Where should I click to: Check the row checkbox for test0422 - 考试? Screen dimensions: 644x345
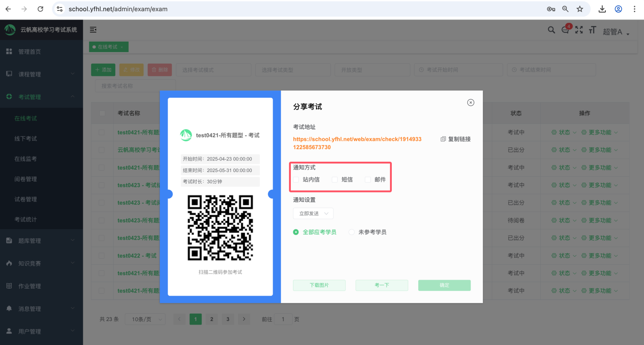pyautogui.click(x=101, y=256)
